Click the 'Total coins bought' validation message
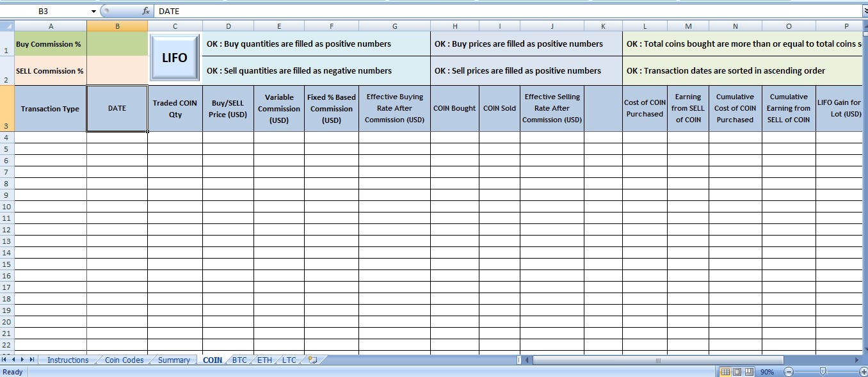The width and height of the screenshot is (868, 377). [x=743, y=44]
